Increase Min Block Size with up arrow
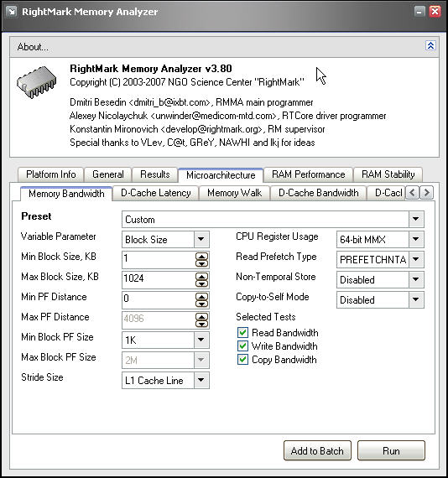Image resolution: width=448 pixels, height=478 pixels. click(201, 256)
